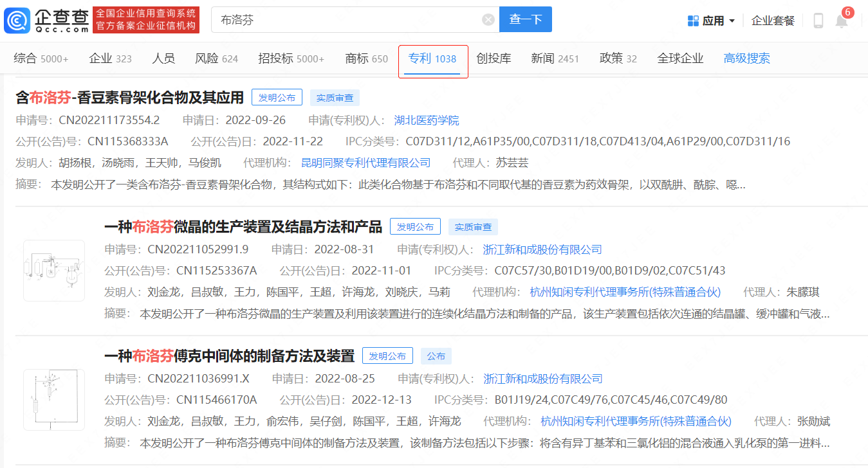Click the agent name 朱朦琪
Screen dimensions: 868x468
[803, 292]
